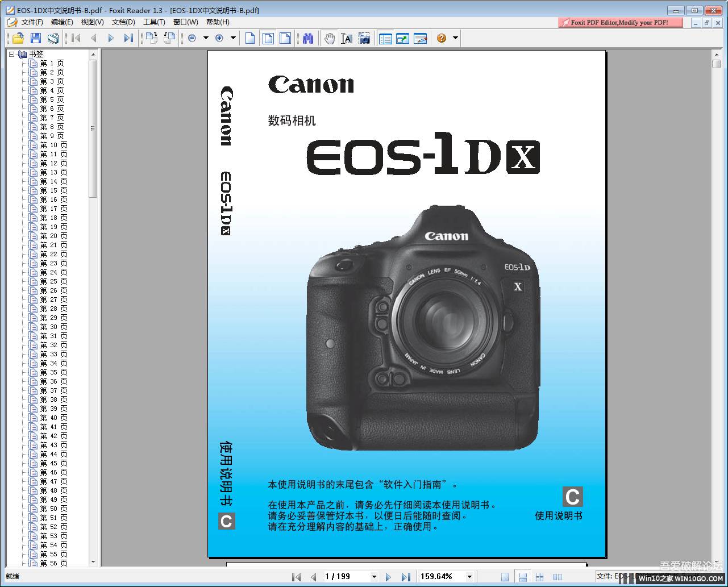Click the inner document minimize button
The height and width of the screenshot is (587, 728).
click(696, 23)
